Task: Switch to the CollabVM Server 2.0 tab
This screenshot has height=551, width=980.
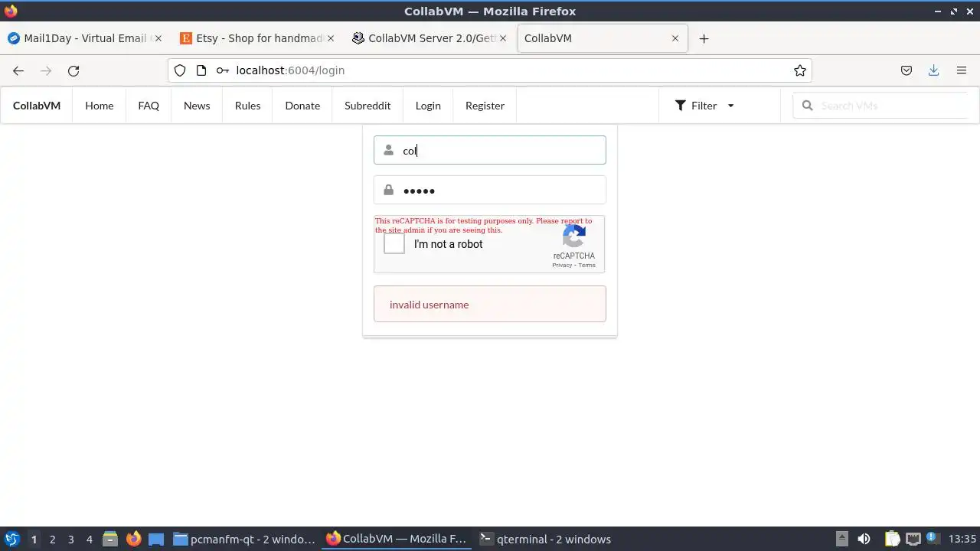Action: pos(430,38)
